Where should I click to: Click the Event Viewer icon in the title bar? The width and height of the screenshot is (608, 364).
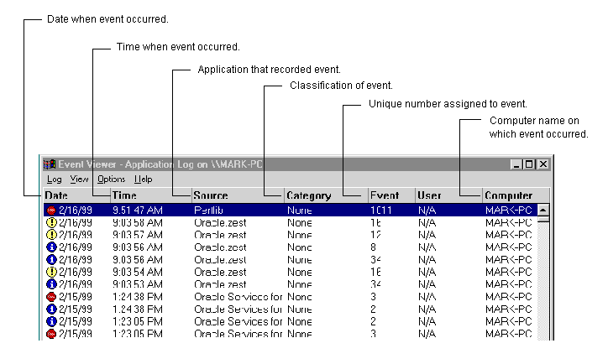tap(50, 164)
